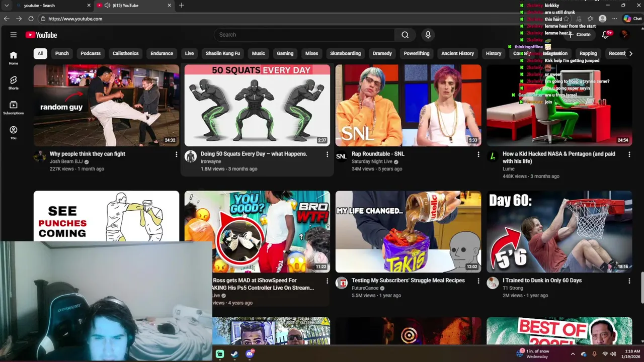644x362 pixels.
Task: Click the browser address bar URL
Action: pyautogui.click(x=75, y=19)
